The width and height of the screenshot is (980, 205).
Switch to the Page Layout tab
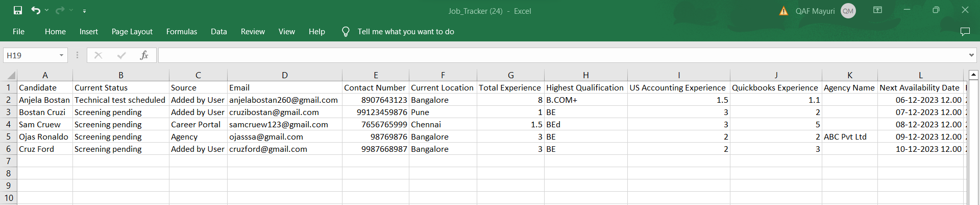[x=132, y=32]
